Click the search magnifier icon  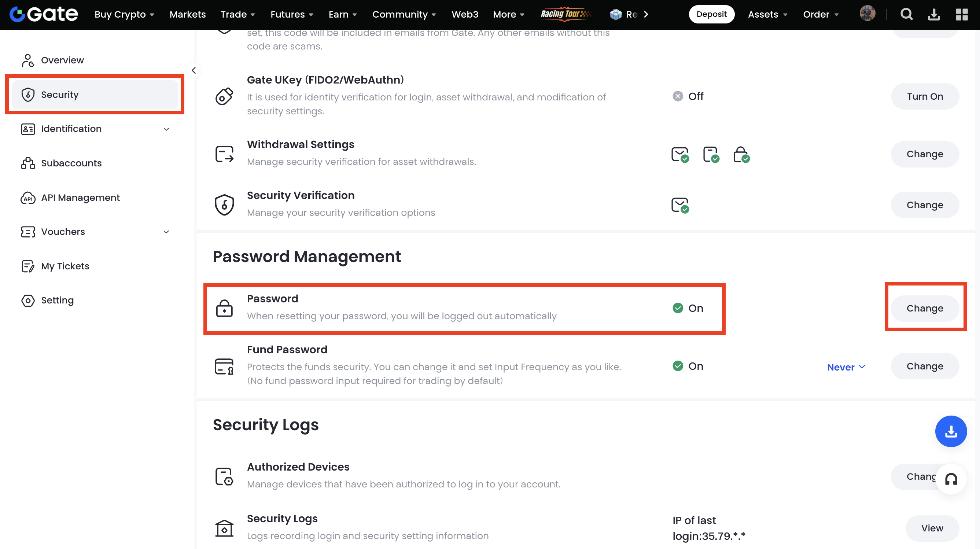(x=906, y=14)
